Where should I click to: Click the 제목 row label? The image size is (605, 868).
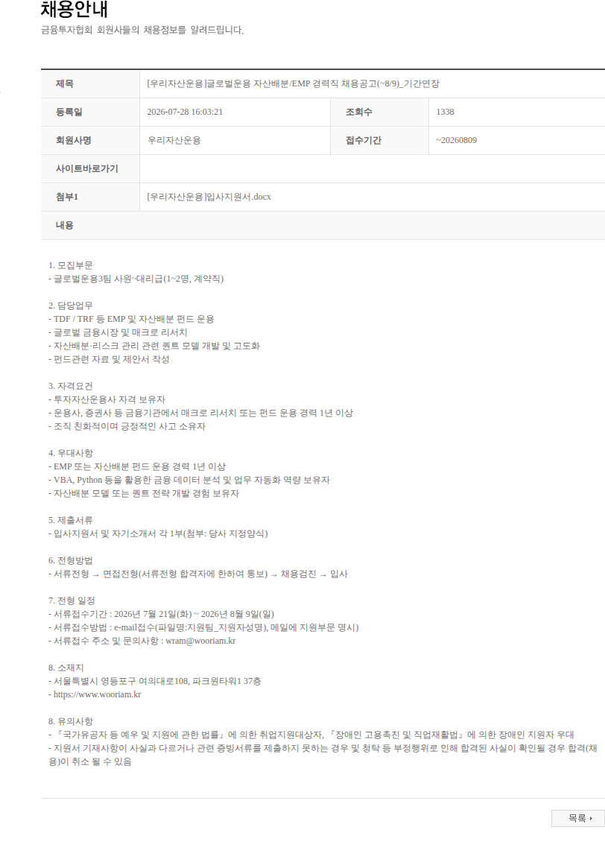point(65,84)
